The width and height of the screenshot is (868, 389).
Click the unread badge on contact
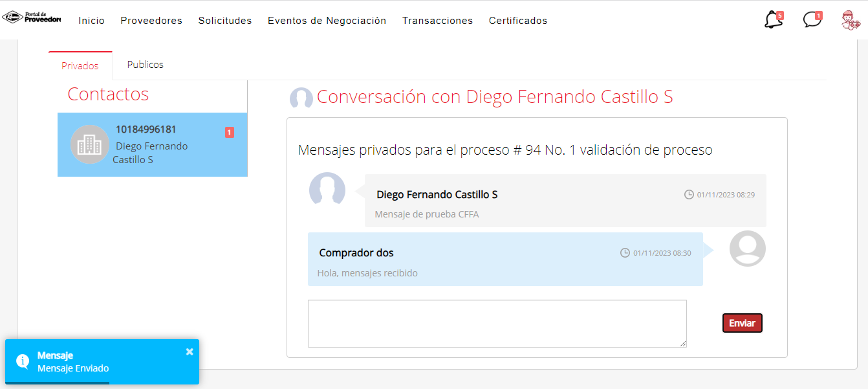click(229, 133)
